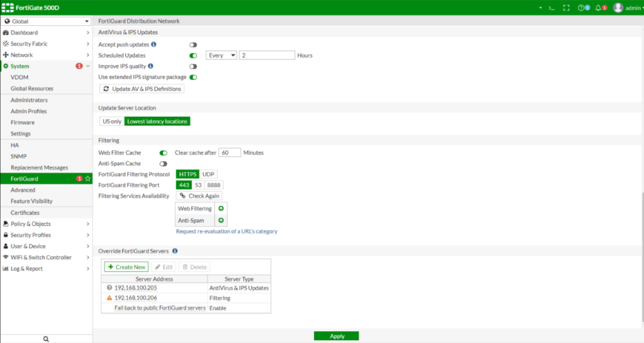Open Request re-evaluation of a URL's category link

(226, 231)
